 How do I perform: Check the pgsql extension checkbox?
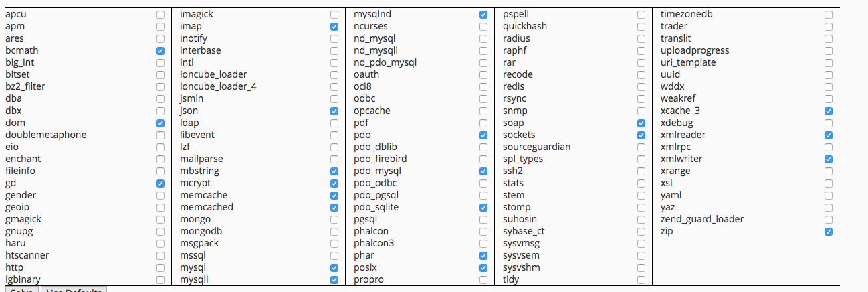(483, 219)
